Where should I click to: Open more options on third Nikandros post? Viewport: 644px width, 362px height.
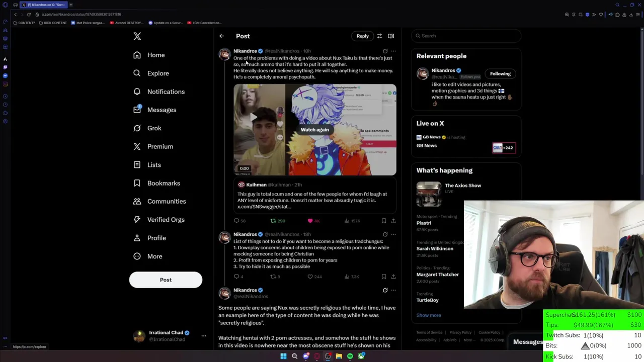click(393, 290)
